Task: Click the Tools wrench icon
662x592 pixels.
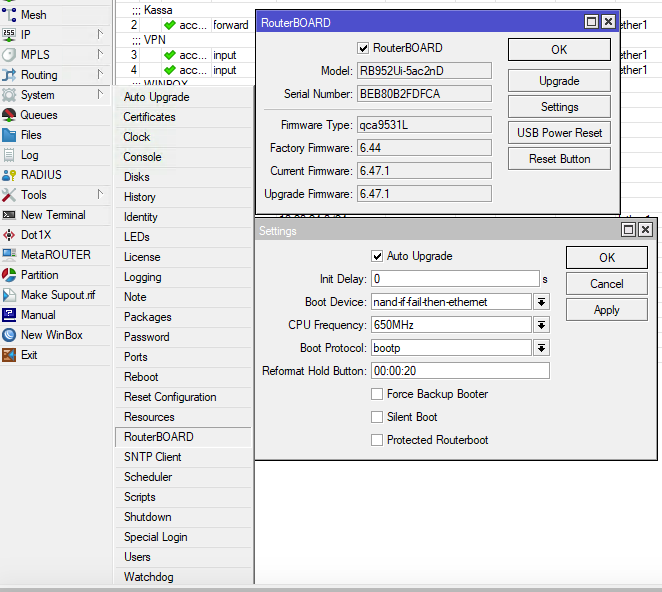Action: tap(9, 195)
